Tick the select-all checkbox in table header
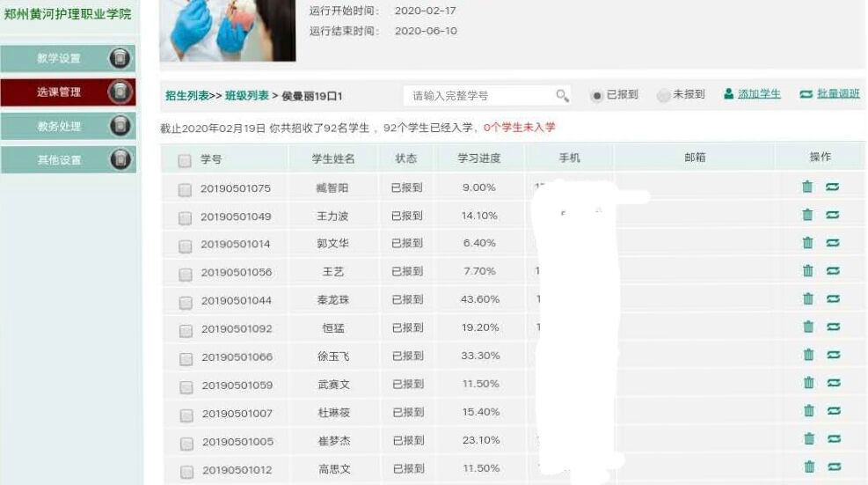This screenshot has height=485, width=868. point(185,160)
